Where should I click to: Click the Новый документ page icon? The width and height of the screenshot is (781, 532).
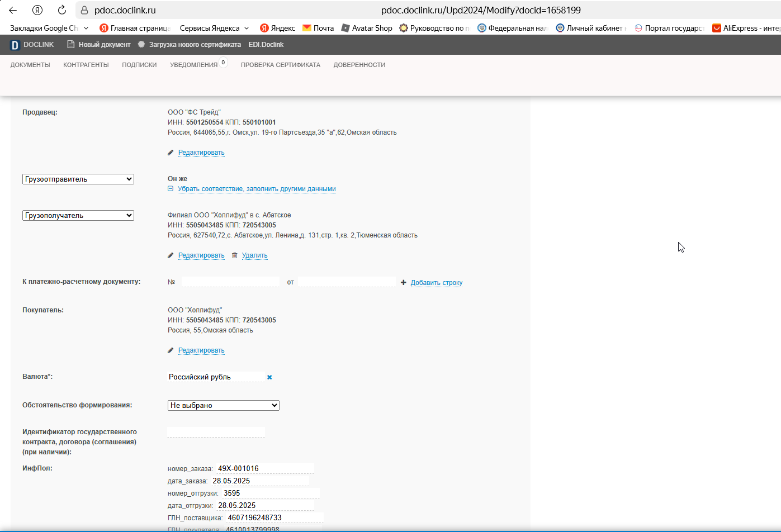[x=70, y=44]
